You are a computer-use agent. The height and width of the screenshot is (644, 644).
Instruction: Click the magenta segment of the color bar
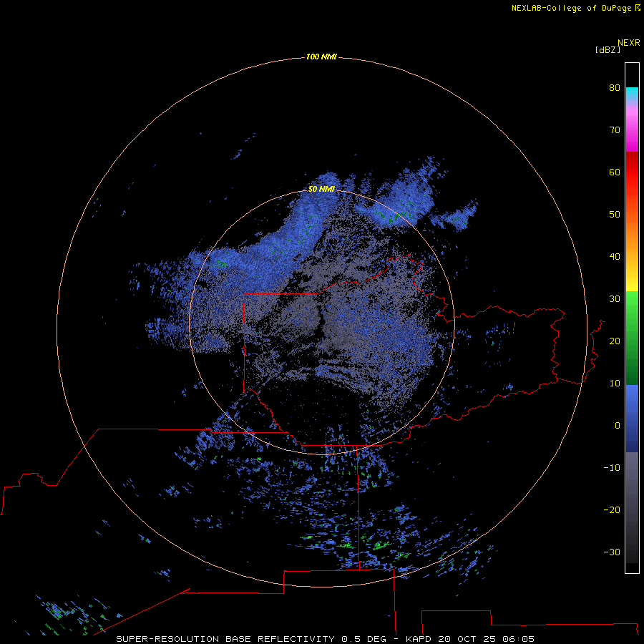point(632,132)
